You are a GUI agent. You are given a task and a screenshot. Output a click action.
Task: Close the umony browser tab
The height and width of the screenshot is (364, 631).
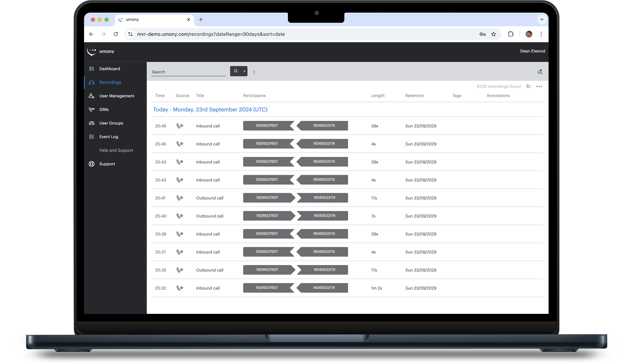tap(188, 19)
